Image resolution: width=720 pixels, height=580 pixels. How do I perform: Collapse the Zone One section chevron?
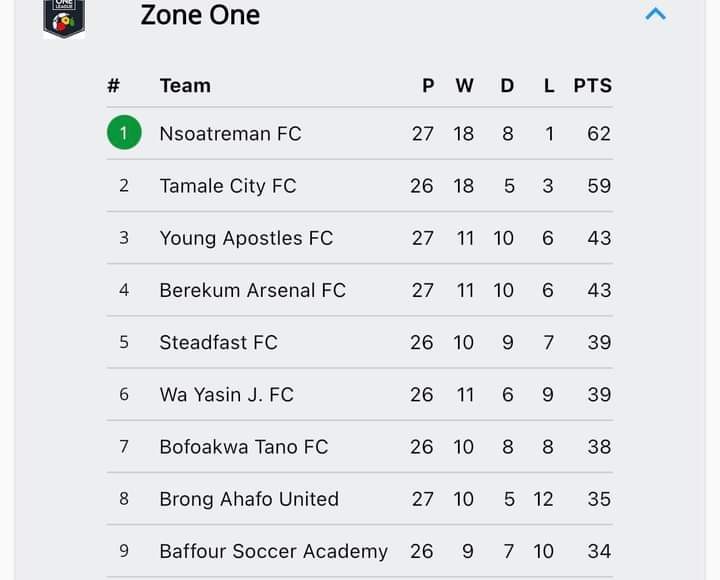655,14
